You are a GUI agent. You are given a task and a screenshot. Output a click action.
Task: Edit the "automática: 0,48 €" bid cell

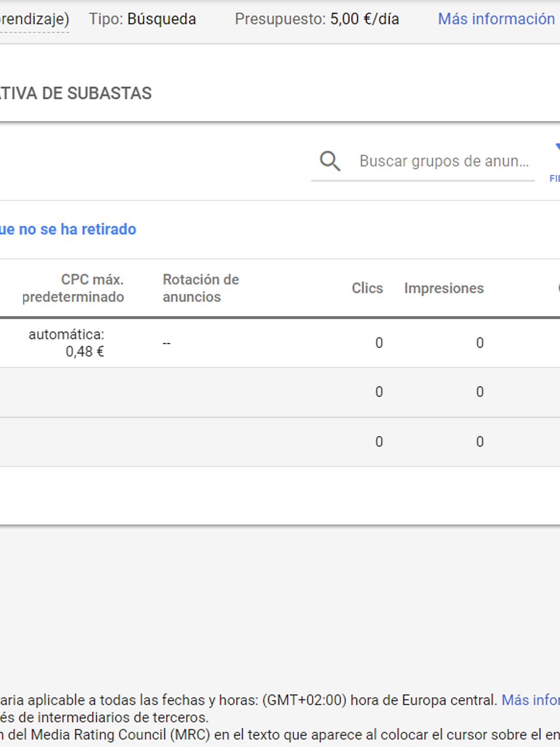pos(66,343)
